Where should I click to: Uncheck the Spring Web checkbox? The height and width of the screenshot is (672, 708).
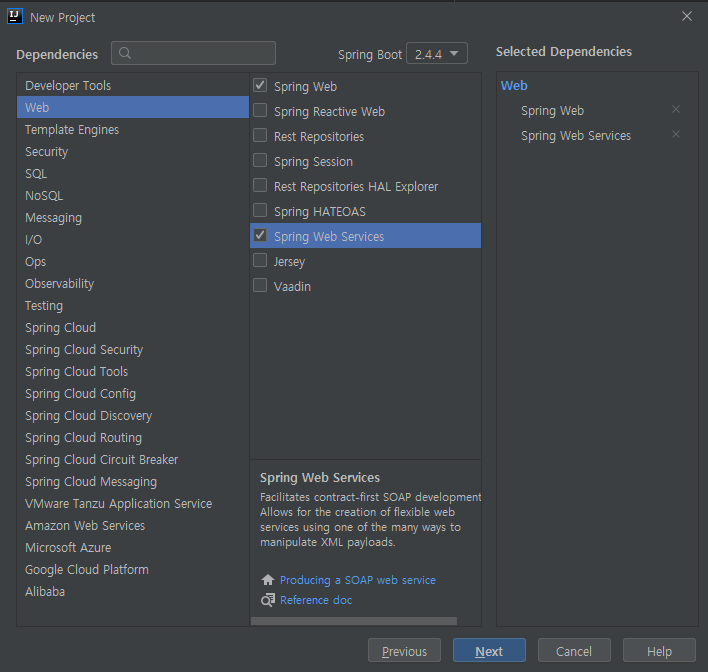[260, 85]
